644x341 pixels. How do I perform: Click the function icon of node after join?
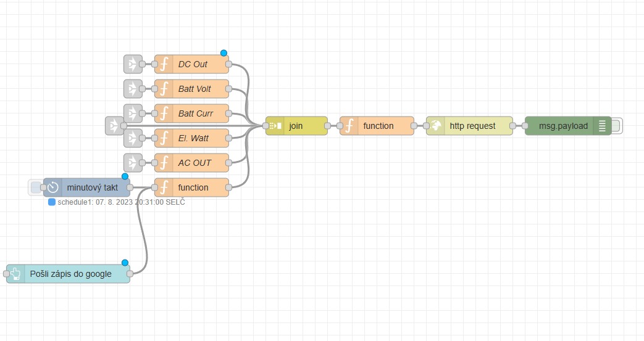point(349,126)
